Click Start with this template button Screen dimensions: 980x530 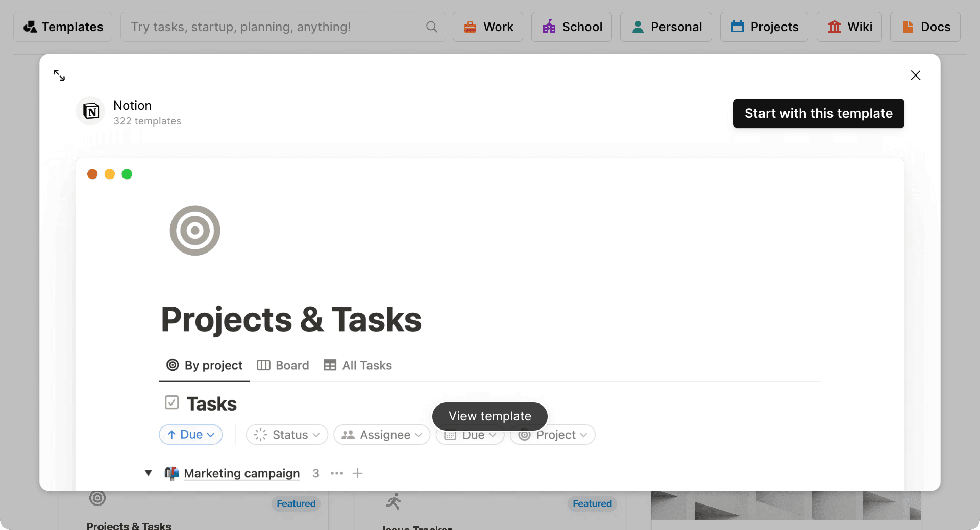818,113
